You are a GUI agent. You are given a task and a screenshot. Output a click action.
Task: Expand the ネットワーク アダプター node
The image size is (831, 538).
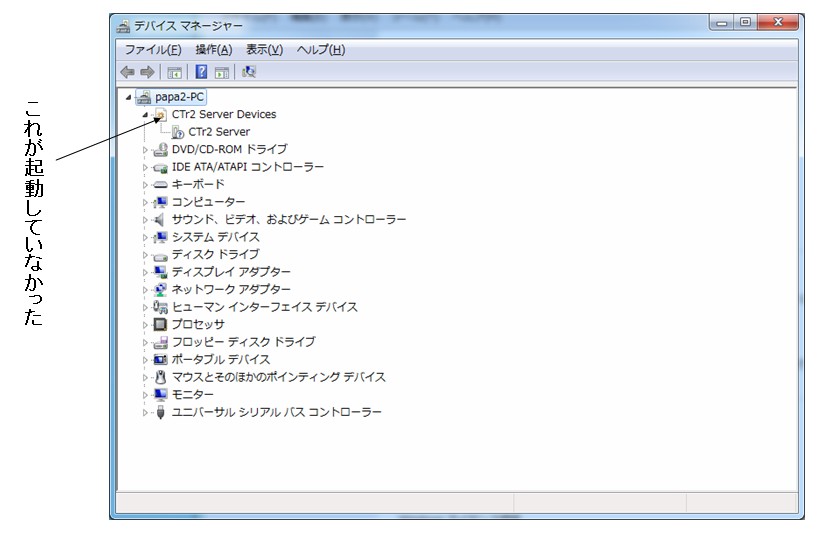(145, 290)
